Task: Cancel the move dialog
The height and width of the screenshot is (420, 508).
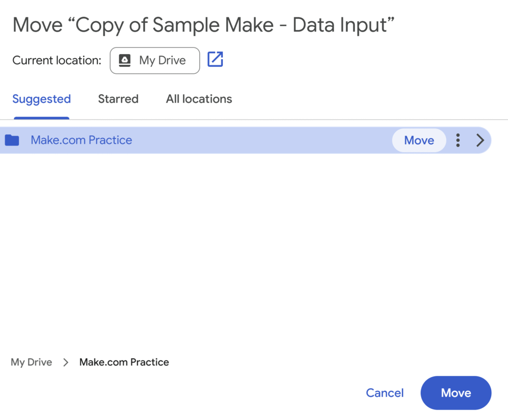Action: (384, 393)
